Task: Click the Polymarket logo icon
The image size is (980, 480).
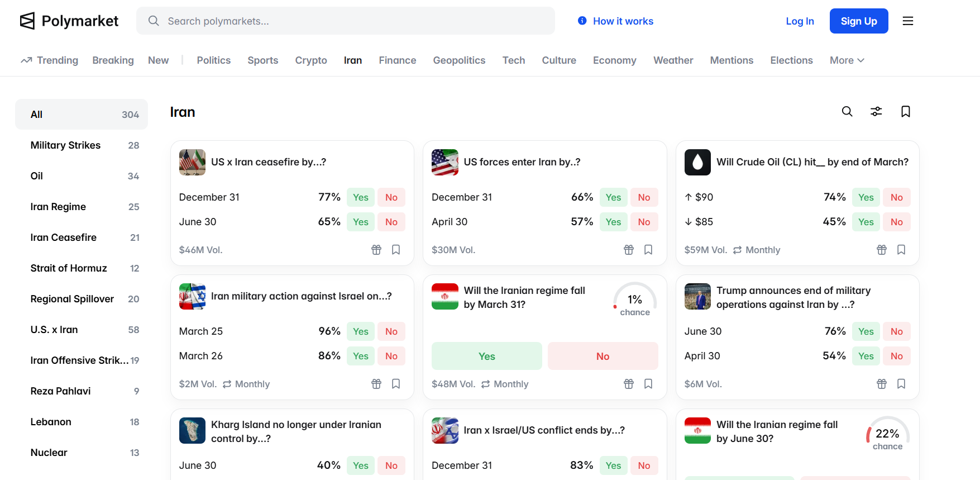Action: click(x=27, y=21)
